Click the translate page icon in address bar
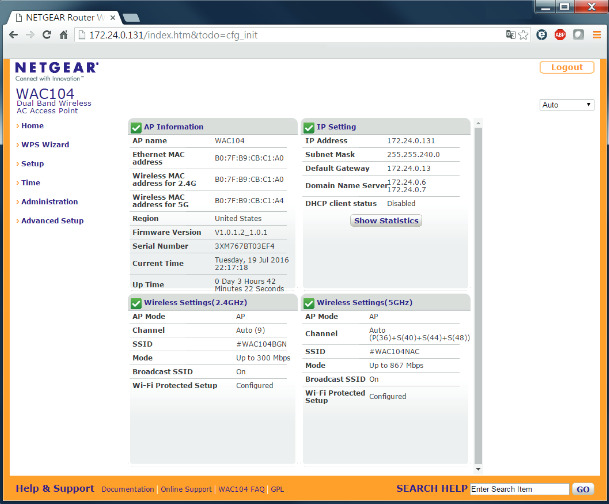Screen dimensions: 609x504 pos(510,35)
